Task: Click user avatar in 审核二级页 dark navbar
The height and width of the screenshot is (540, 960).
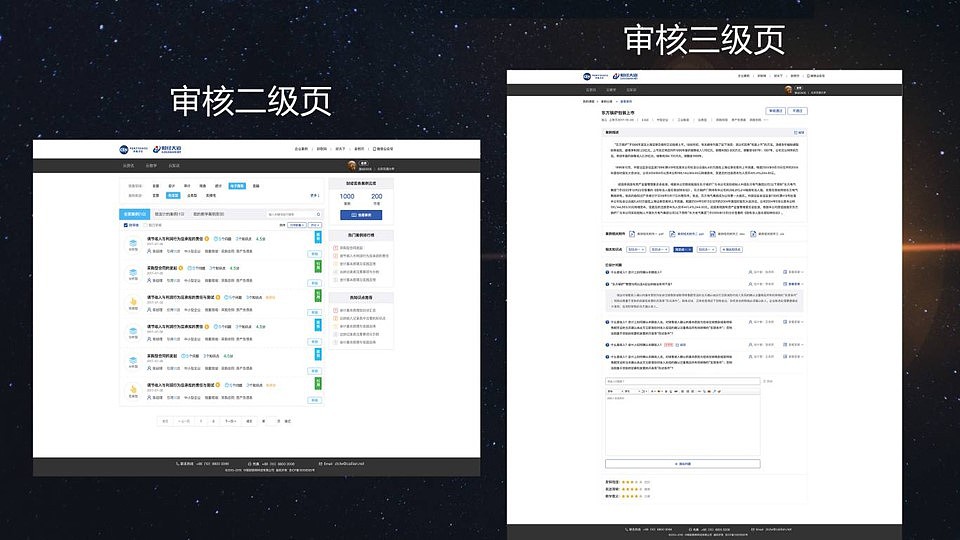Action: coord(352,166)
